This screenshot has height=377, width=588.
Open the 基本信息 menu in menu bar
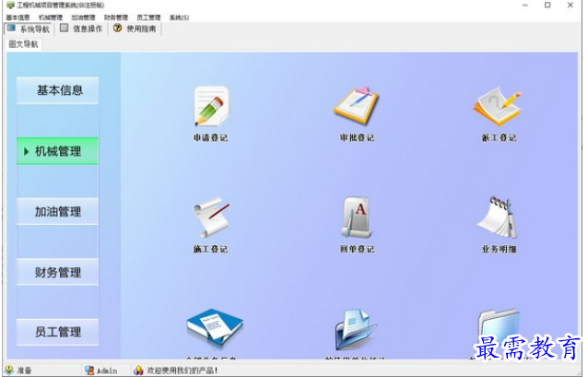[x=18, y=18]
